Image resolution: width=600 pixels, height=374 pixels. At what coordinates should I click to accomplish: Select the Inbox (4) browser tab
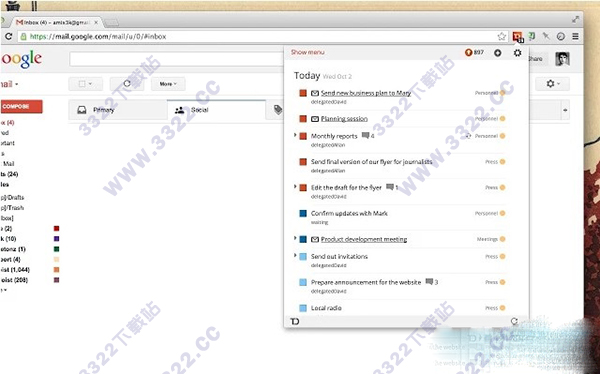point(57,23)
